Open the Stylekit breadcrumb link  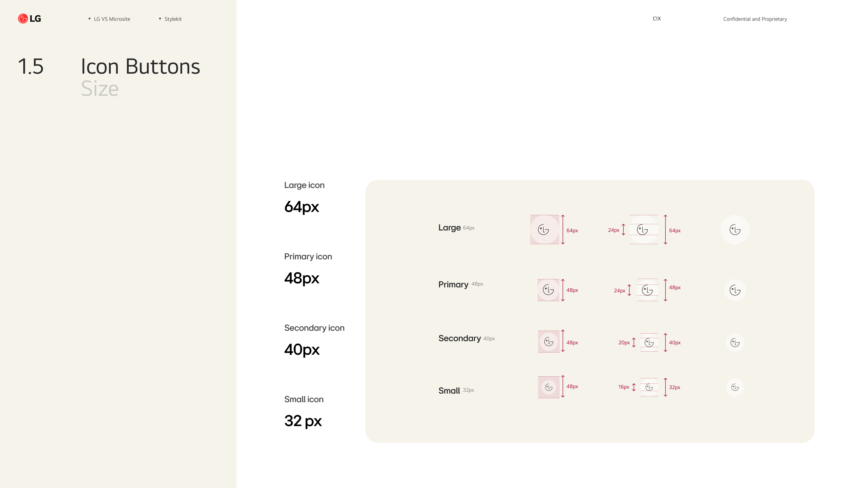pos(173,19)
